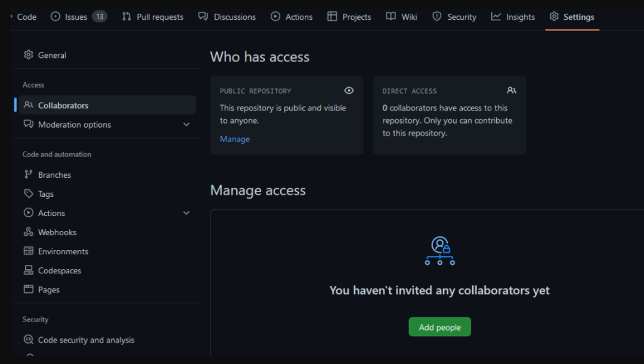The image size is (644, 364).
Task: Open Codespaces settings
Action: pyautogui.click(x=107, y=270)
